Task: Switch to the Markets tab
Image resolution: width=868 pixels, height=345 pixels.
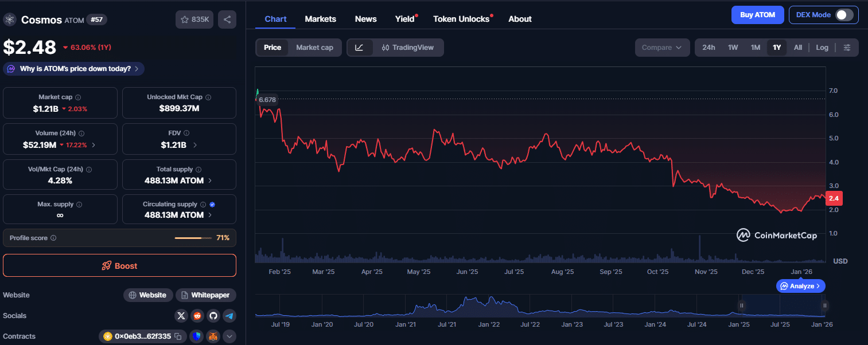Action: pyautogui.click(x=320, y=18)
